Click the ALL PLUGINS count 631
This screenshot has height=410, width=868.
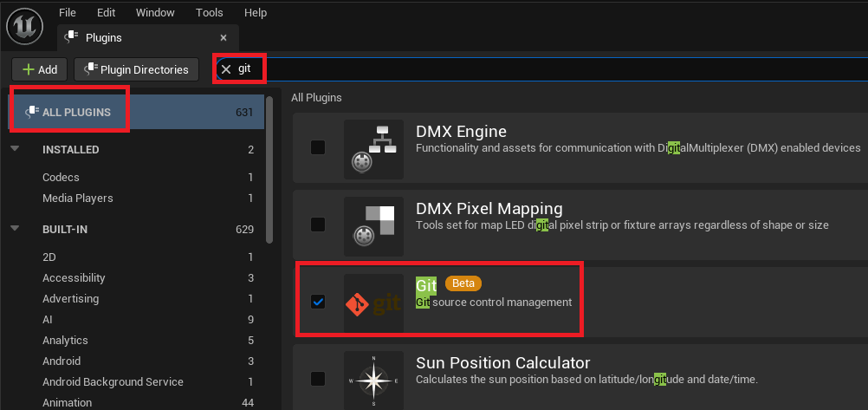244,112
